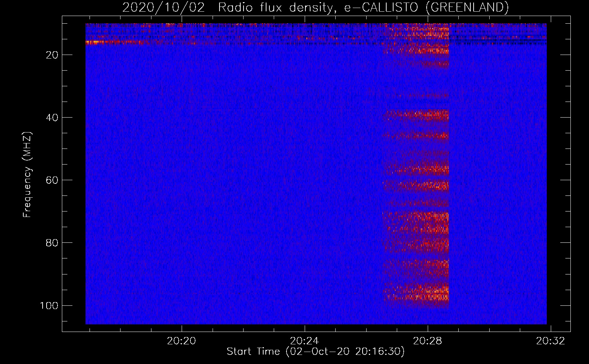Click the plot title "Radio flux density, e-CALLISTO (GREENLAND)"
Viewport: 589px width, 364px height.
tap(363, 8)
